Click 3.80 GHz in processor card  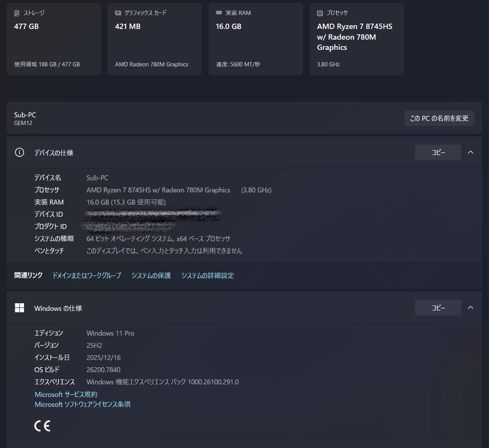[328, 64]
